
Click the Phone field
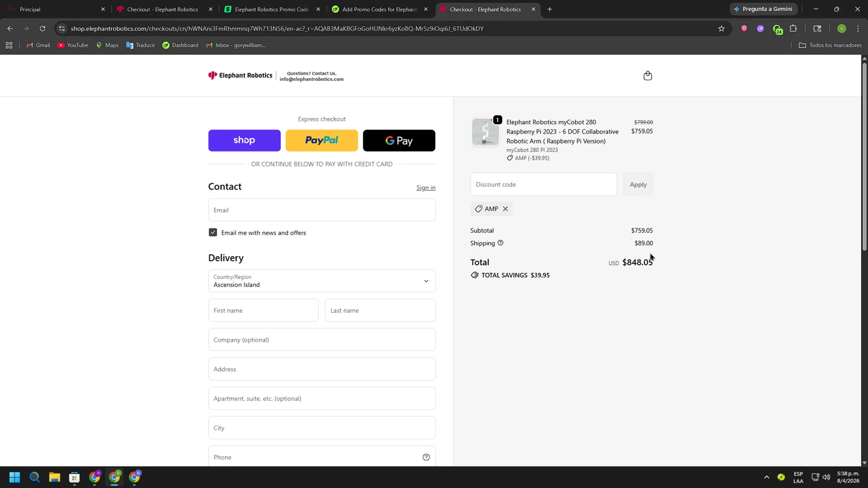click(322, 457)
